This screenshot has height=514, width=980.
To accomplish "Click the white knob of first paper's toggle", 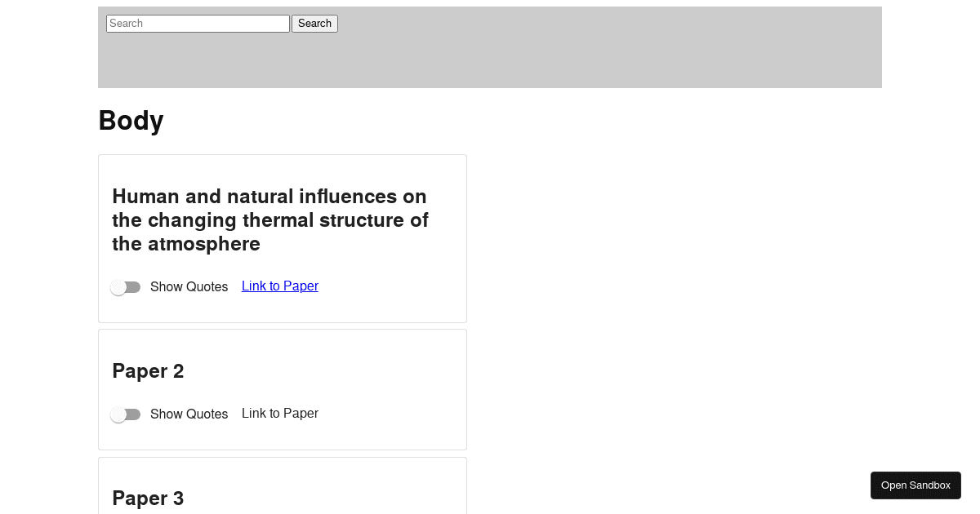I will [118, 287].
